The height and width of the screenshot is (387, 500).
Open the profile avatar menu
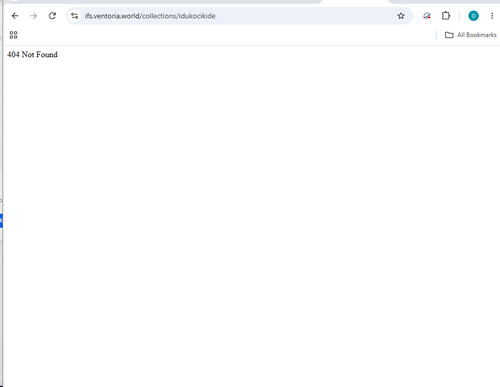tap(473, 16)
